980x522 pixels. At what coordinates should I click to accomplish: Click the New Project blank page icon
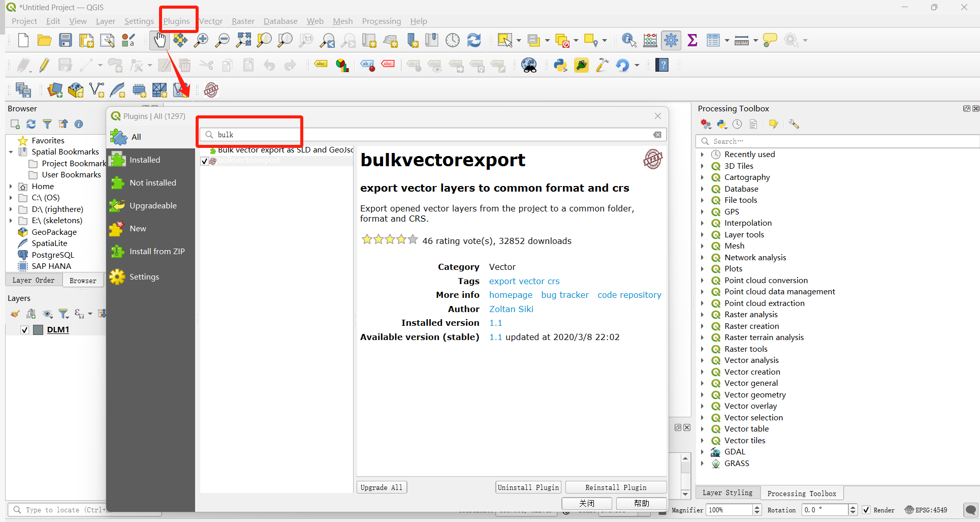(x=23, y=40)
